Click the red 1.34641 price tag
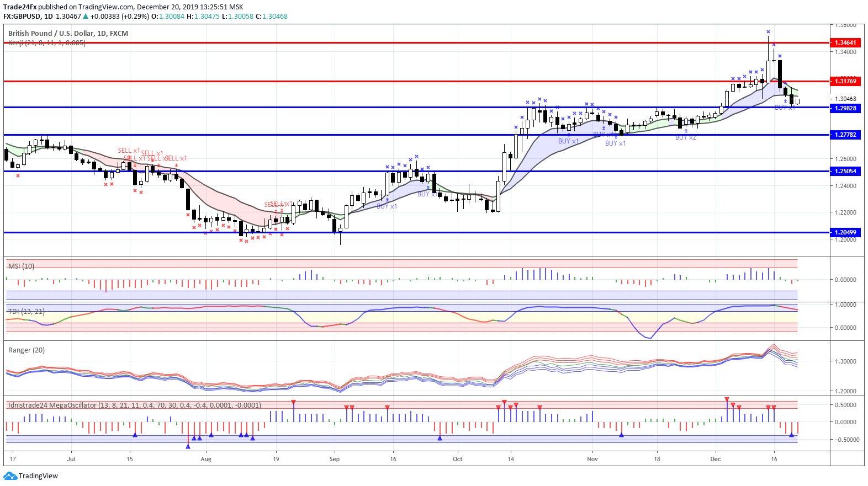The width and height of the screenshot is (868, 486). [845, 42]
